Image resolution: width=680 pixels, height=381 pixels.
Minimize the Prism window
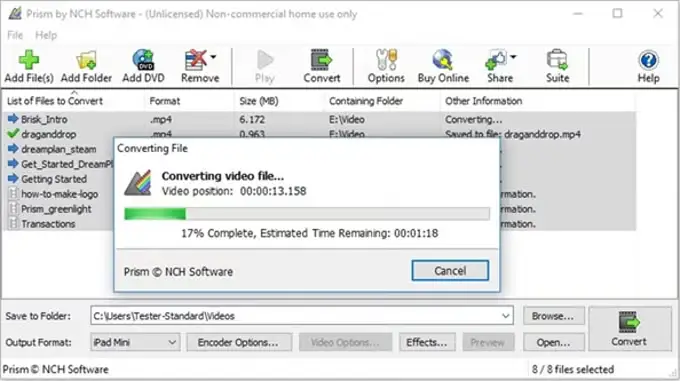[578, 13]
